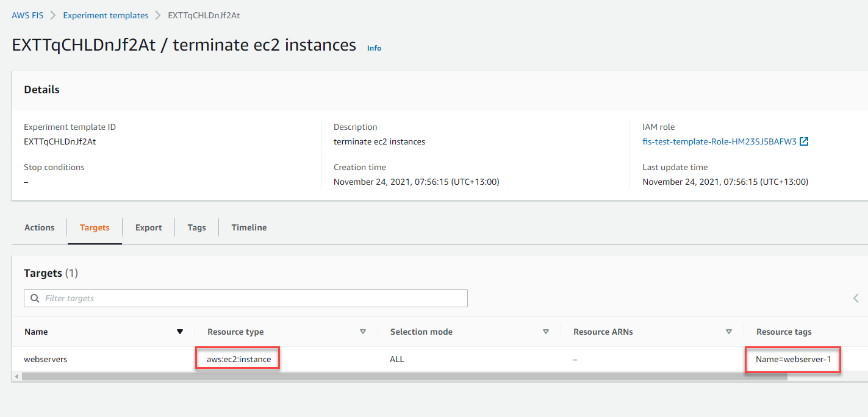Select the webservers target row name

pos(46,359)
